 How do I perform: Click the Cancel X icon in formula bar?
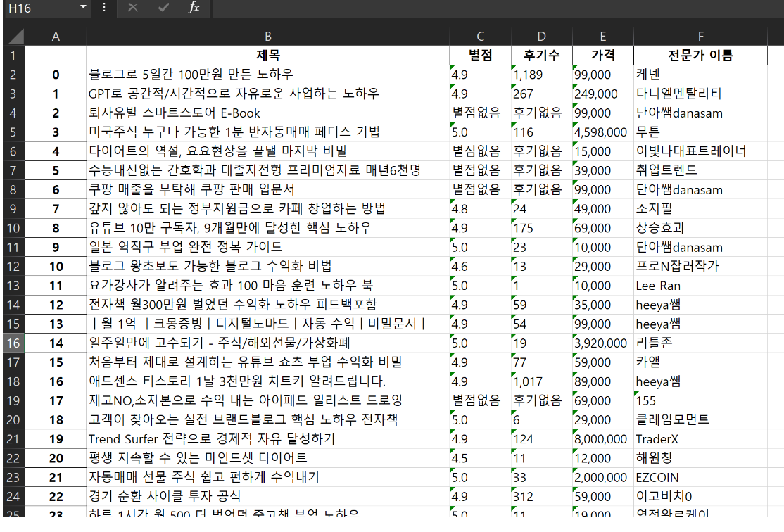point(132,8)
